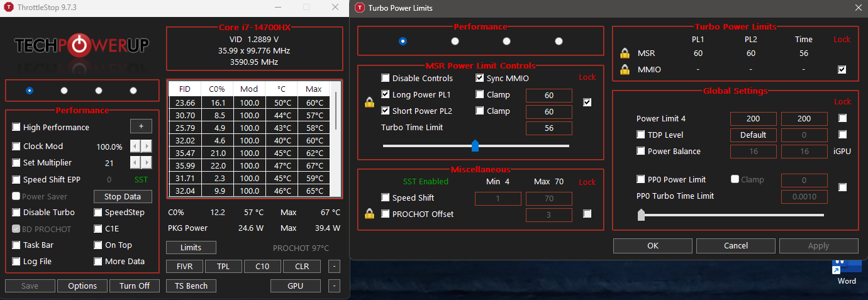Cancel the Turbo Power Limits dialog
The height and width of the screenshot is (300, 868).
point(736,246)
